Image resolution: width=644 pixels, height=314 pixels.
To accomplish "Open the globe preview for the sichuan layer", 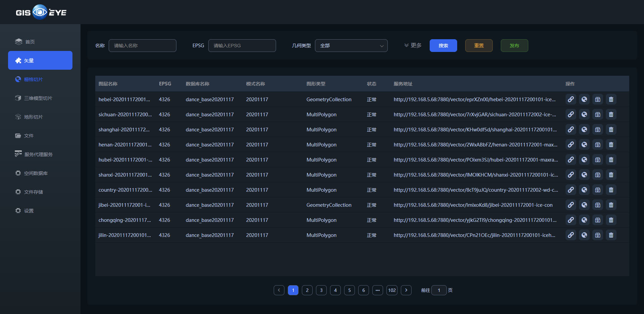I will 584,114.
